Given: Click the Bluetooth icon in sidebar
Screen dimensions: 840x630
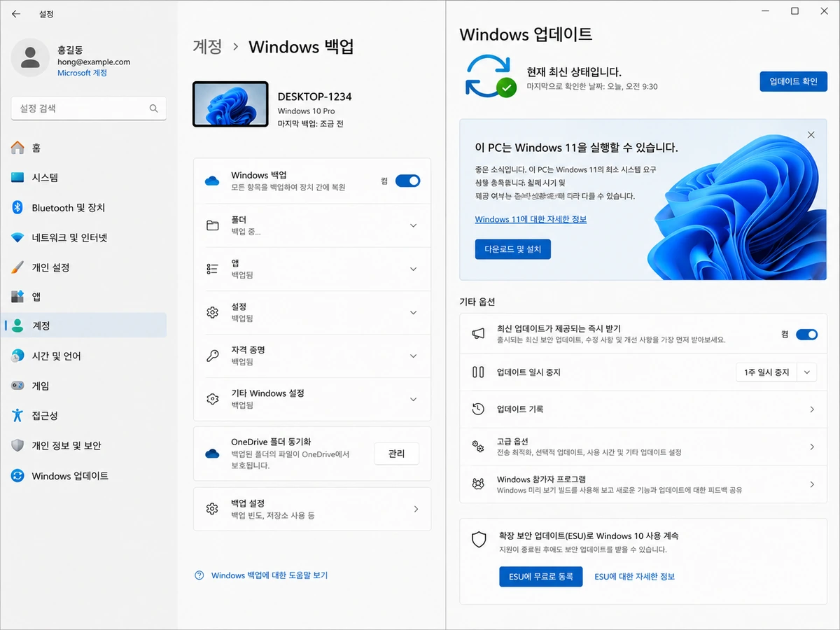Looking at the screenshot, I should click(x=17, y=208).
